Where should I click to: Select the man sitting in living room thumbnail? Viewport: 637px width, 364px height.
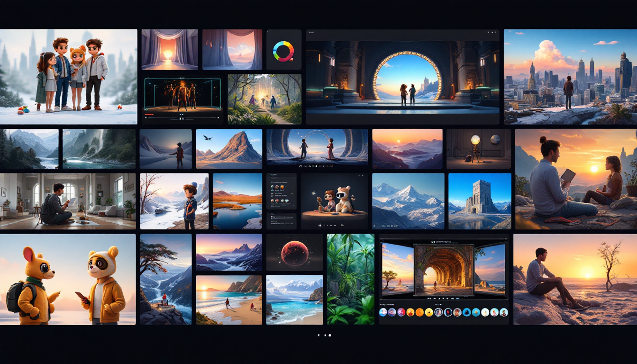[68, 201]
